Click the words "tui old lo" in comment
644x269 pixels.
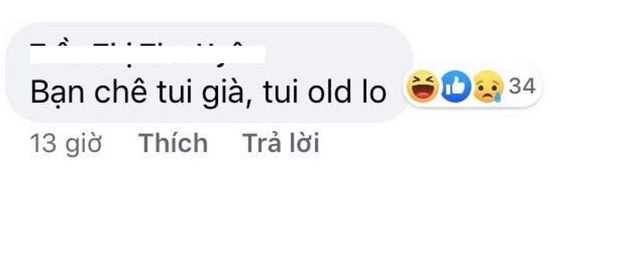pyautogui.click(x=325, y=93)
